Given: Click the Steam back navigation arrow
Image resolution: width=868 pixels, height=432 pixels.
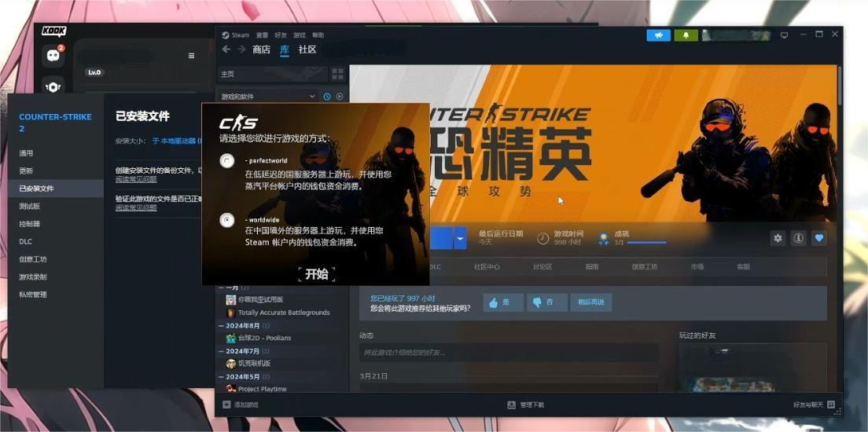Looking at the screenshot, I should [226, 49].
